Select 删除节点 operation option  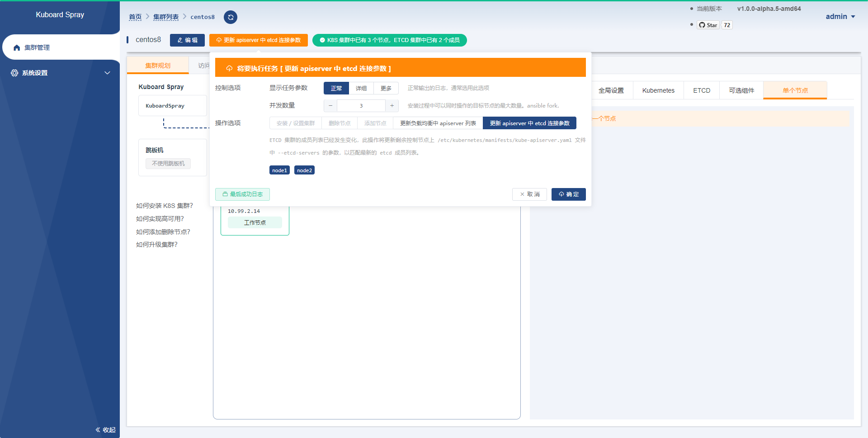tap(340, 123)
